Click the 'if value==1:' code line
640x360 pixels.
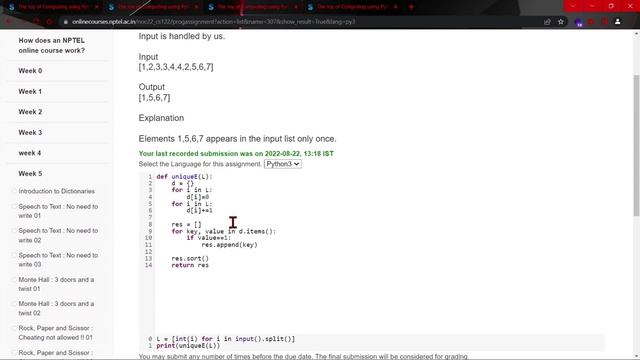(209, 238)
